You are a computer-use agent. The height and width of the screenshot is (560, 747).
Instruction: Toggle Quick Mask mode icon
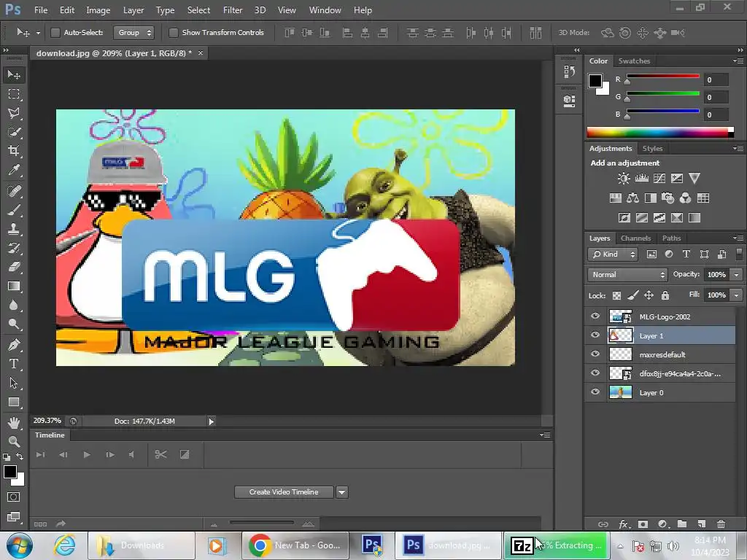[x=13, y=497]
